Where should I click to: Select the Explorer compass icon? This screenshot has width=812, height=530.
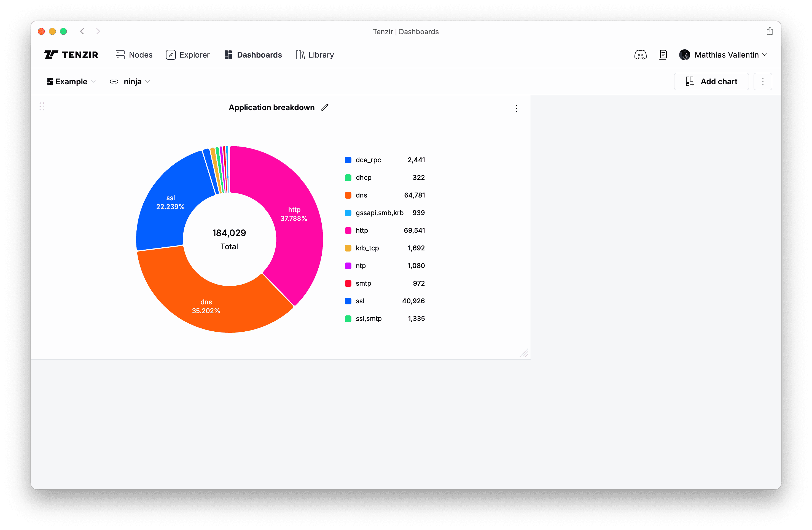171,55
